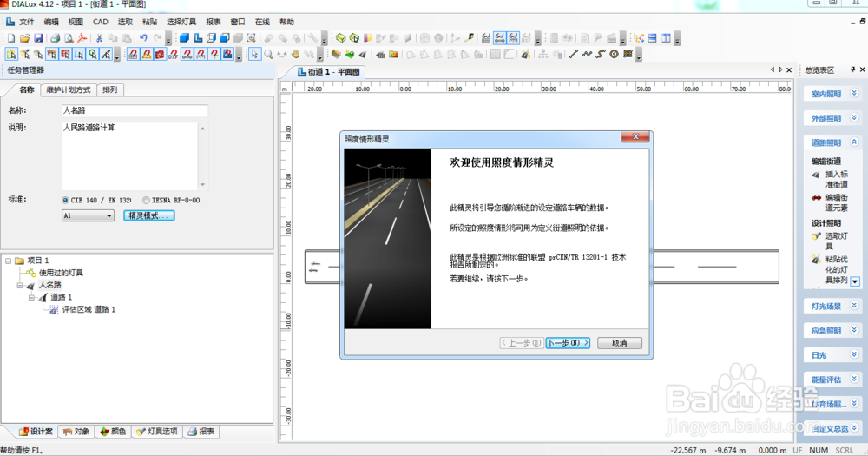Open the 编辑 menu
This screenshot has width=868, height=456.
[x=51, y=22]
